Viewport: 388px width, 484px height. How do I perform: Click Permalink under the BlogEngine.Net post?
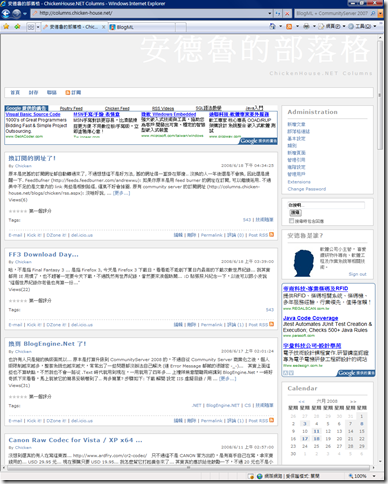click(211, 421)
